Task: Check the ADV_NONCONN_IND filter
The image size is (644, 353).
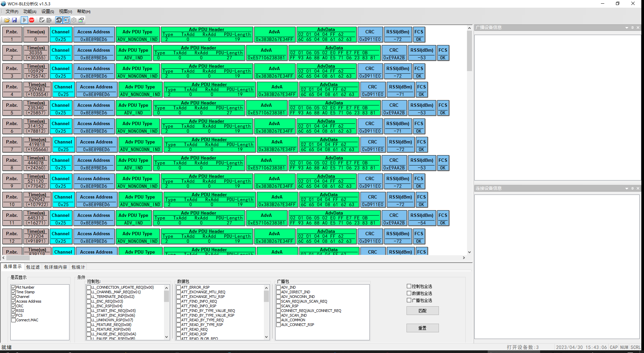Action: [x=279, y=297]
